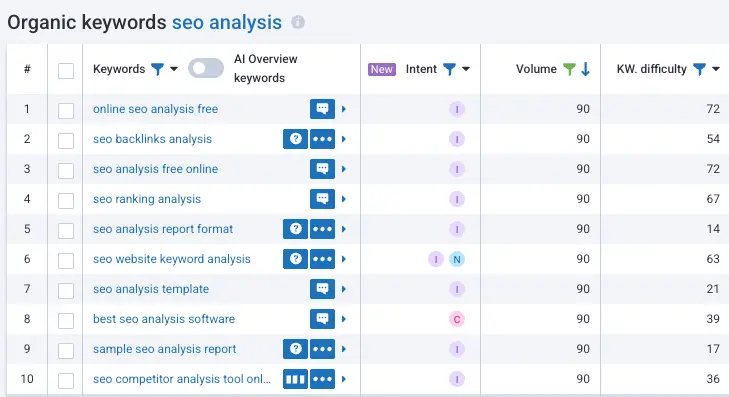
Task: Open the seo analysis link in heading
Action: pyautogui.click(x=227, y=22)
